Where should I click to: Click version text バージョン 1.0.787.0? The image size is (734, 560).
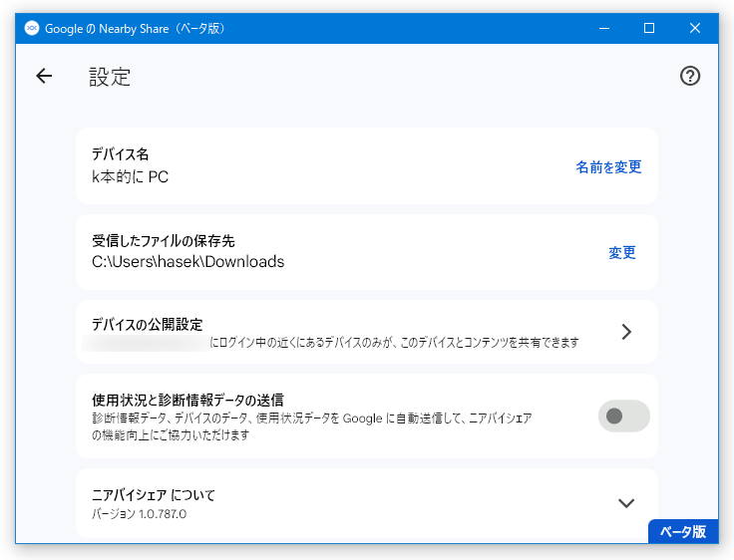point(139,514)
